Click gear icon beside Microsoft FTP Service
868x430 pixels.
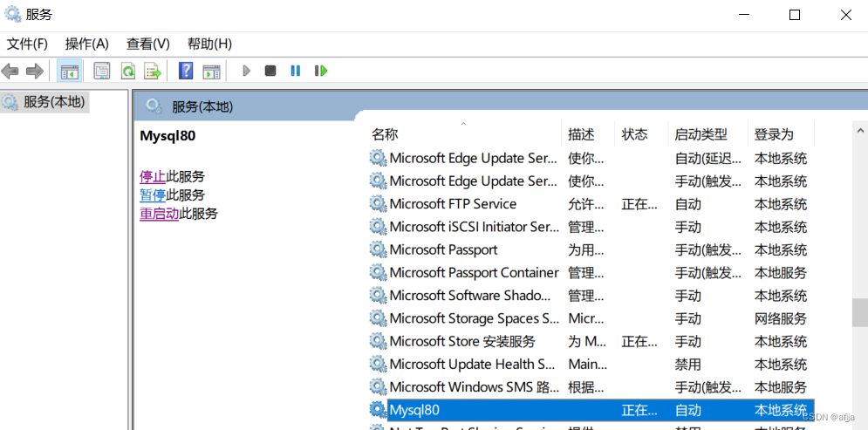[378, 203]
